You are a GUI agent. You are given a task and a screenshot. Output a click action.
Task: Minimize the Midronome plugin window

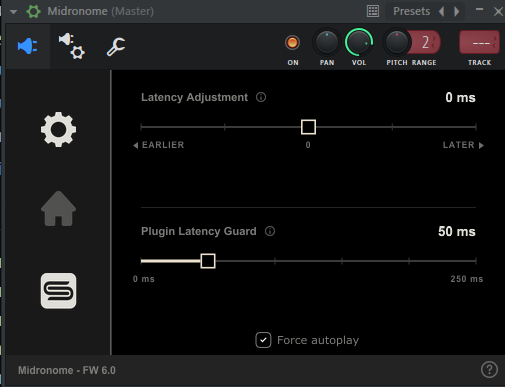[x=479, y=9]
